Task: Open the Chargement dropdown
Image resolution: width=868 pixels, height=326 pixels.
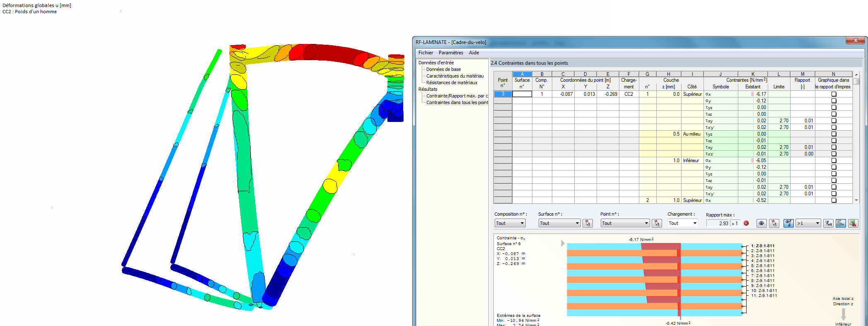Action: coord(683,223)
